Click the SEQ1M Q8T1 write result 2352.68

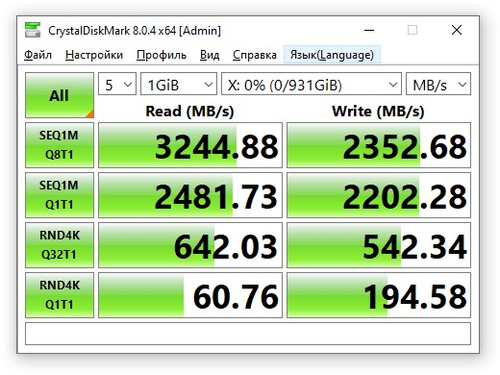[x=379, y=145]
